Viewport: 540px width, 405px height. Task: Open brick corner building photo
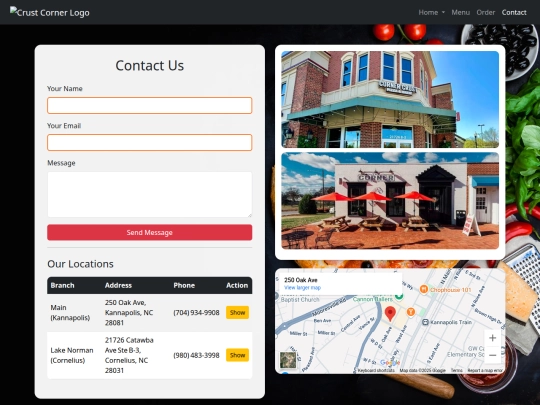point(390,100)
